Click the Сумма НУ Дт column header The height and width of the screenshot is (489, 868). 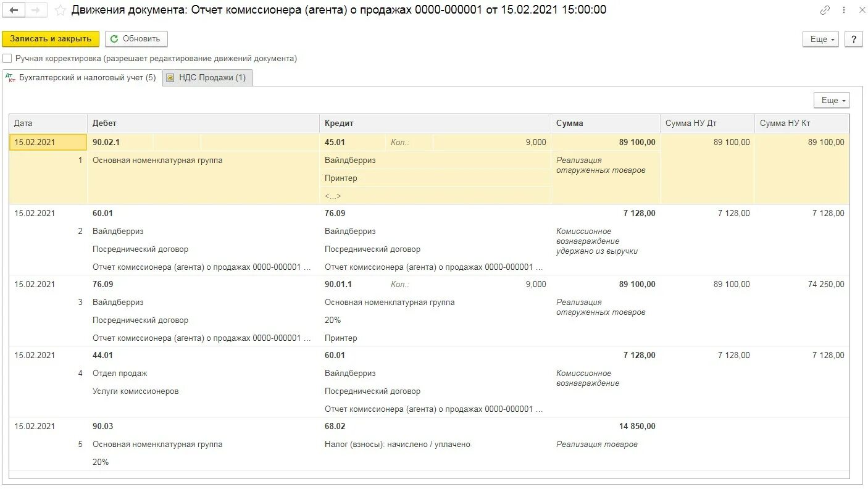click(x=707, y=123)
